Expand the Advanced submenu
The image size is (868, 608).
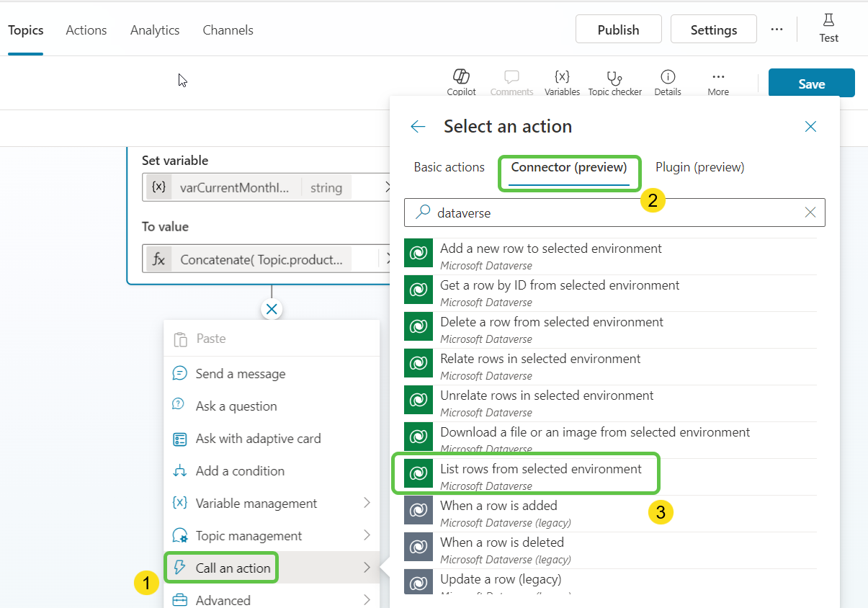tap(222, 599)
